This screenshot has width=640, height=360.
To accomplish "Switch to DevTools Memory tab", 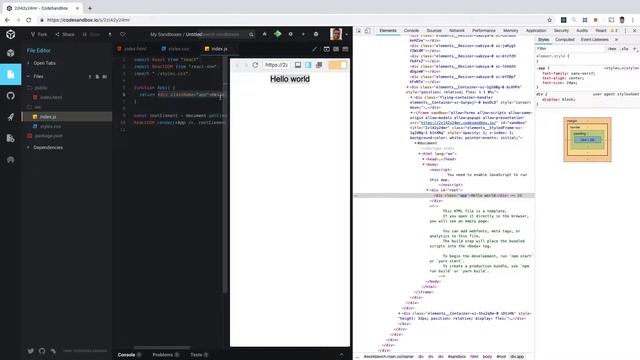I will pos(510,31).
